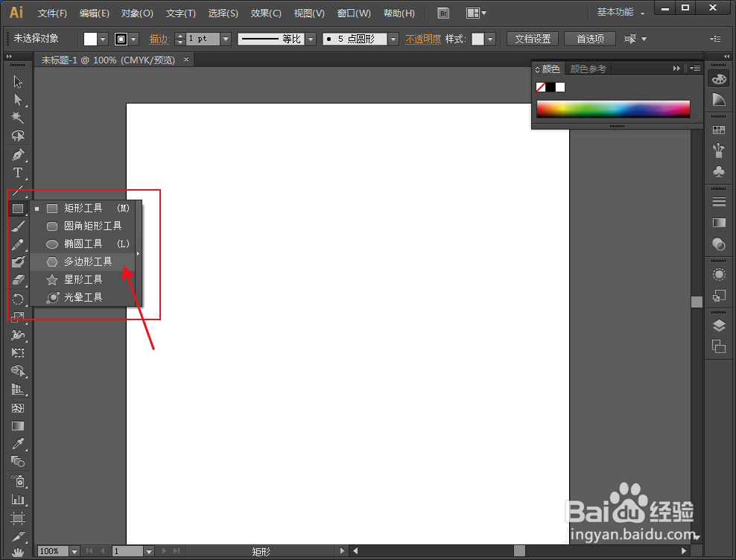Open the 对象(O) menu
Viewport: 736px width, 560px height.
click(137, 13)
